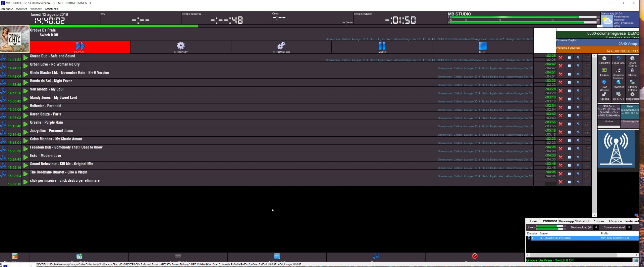Open the MB SPOT tool

coord(618,95)
